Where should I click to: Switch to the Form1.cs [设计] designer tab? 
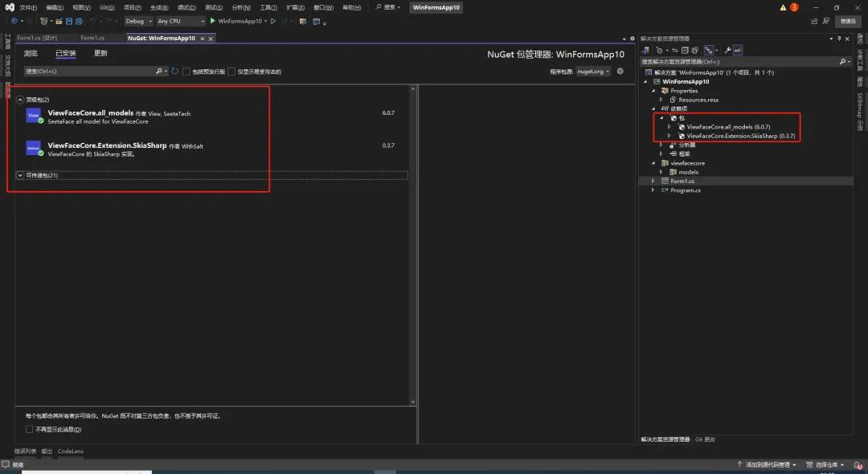[x=37, y=39]
